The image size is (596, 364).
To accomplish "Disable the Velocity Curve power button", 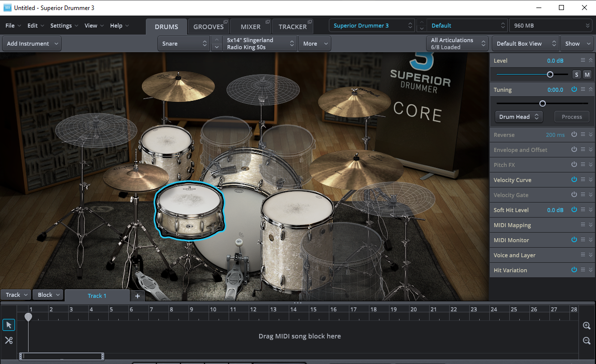I will coord(574,179).
